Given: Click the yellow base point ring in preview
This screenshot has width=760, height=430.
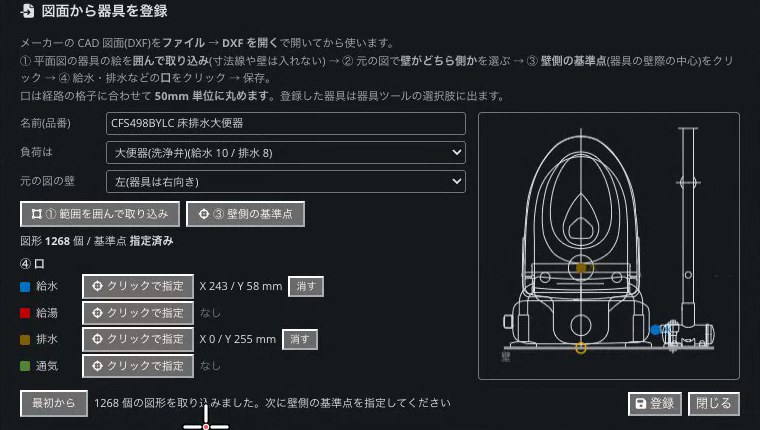Looking at the screenshot, I should coord(581,348).
